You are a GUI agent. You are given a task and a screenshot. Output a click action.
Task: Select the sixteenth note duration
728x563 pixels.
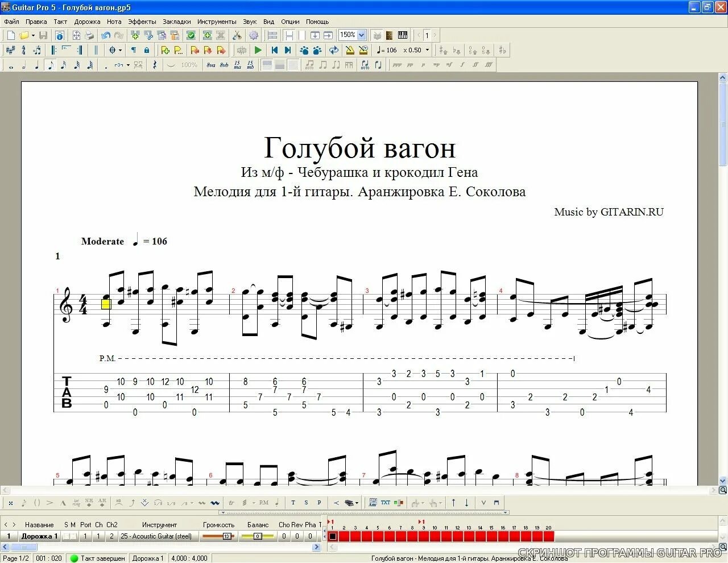(63, 65)
